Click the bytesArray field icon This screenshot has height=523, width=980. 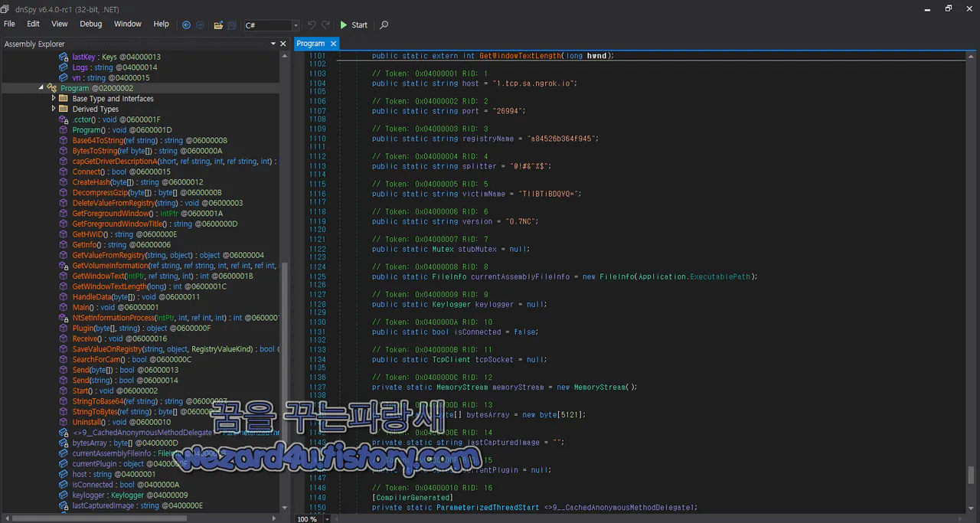coord(64,443)
